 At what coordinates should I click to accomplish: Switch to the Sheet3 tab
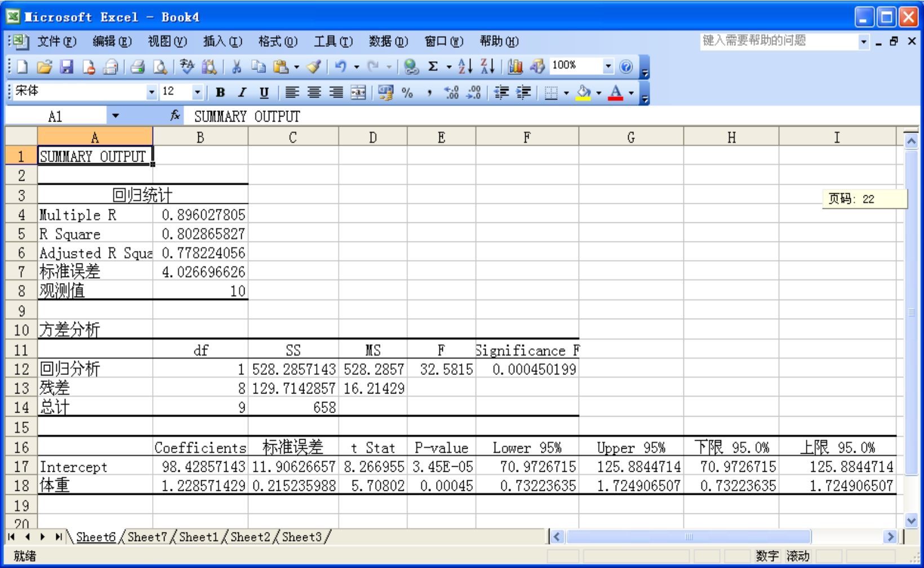[301, 537]
